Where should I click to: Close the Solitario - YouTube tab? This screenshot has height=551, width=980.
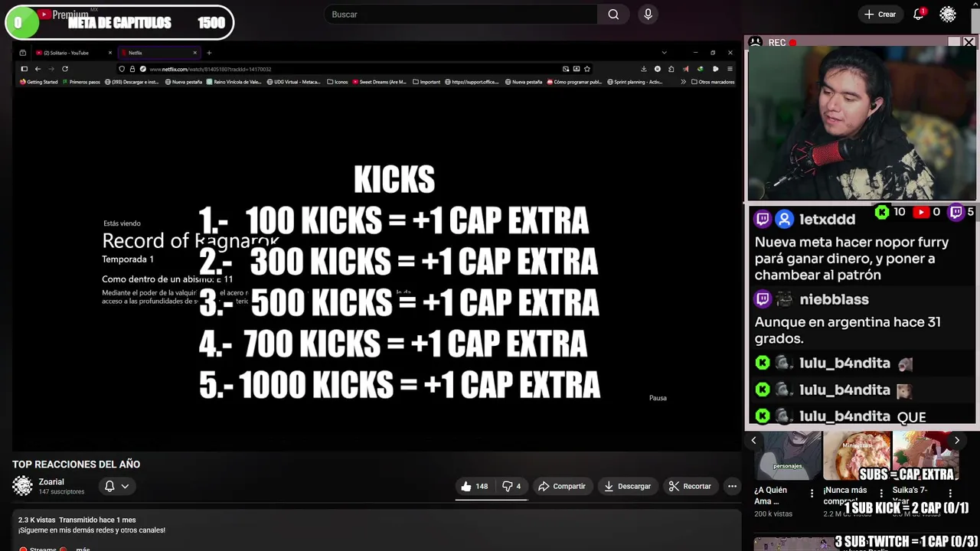click(110, 53)
